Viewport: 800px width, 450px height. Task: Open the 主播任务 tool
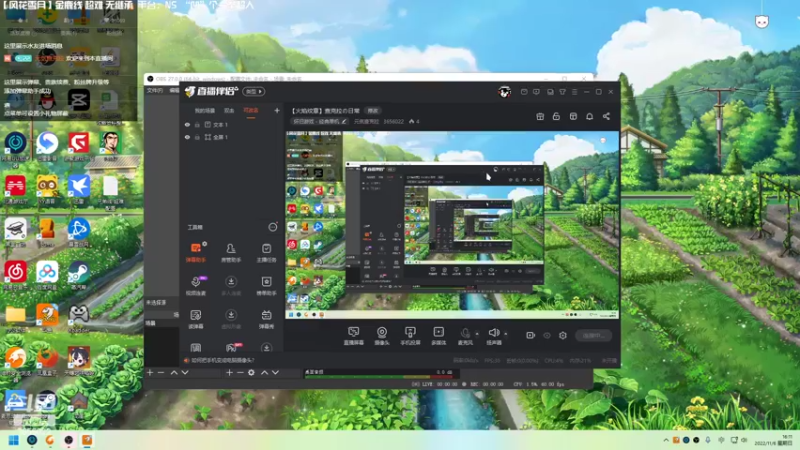click(x=266, y=253)
